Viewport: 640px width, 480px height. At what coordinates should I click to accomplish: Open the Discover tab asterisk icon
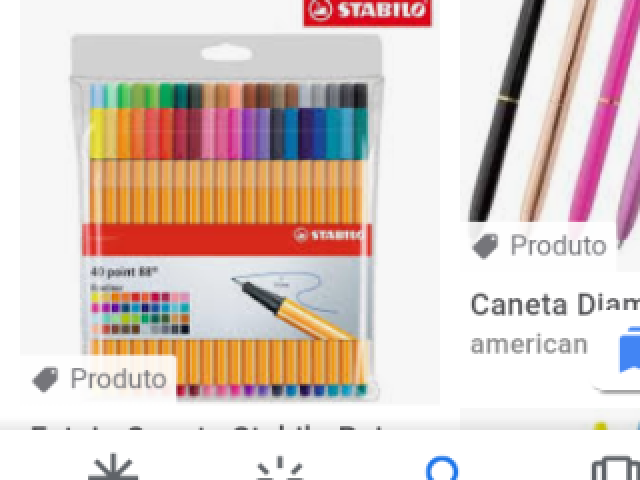coord(113,467)
